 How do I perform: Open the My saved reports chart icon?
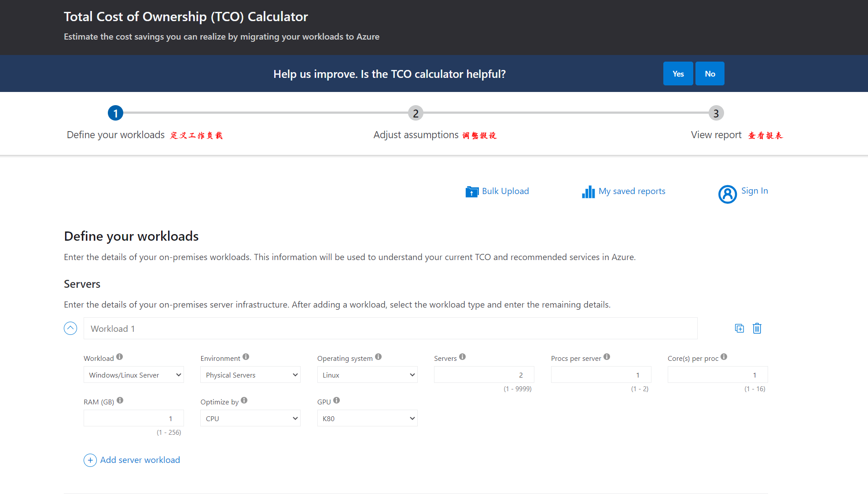588,192
